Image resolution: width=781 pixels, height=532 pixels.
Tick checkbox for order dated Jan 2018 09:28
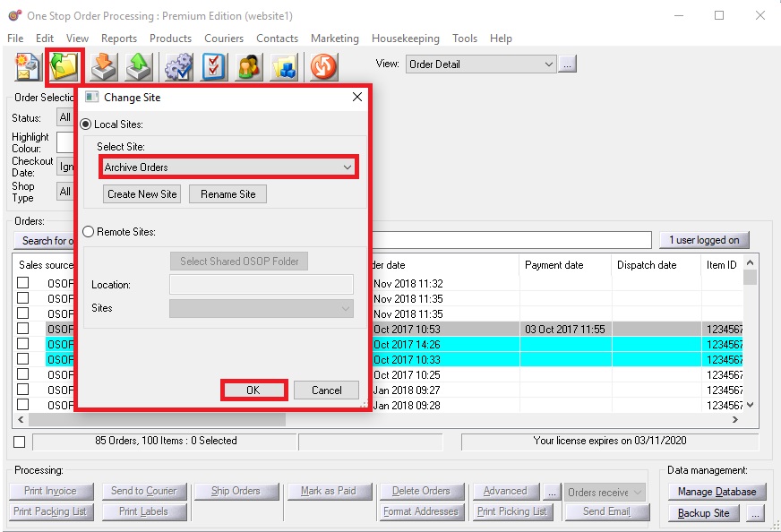[23, 405]
